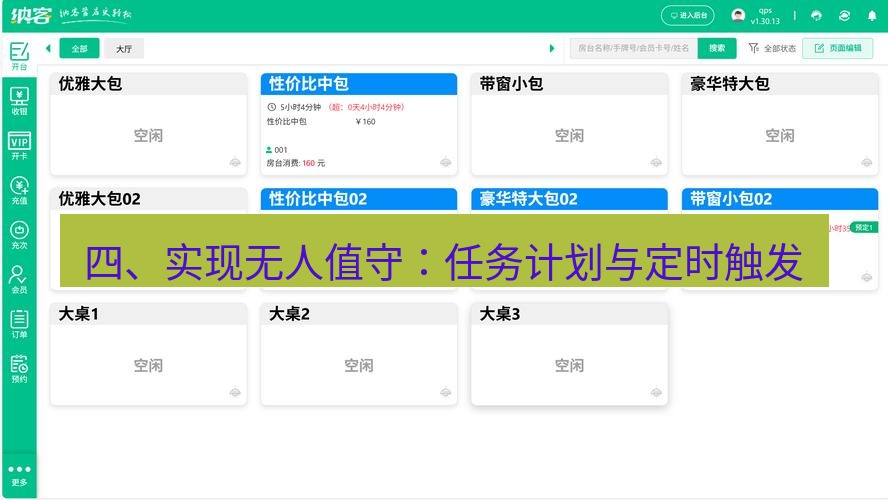Screen dimensions: 888x500
Task: Select the 全部 tab
Action: coord(79,49)
